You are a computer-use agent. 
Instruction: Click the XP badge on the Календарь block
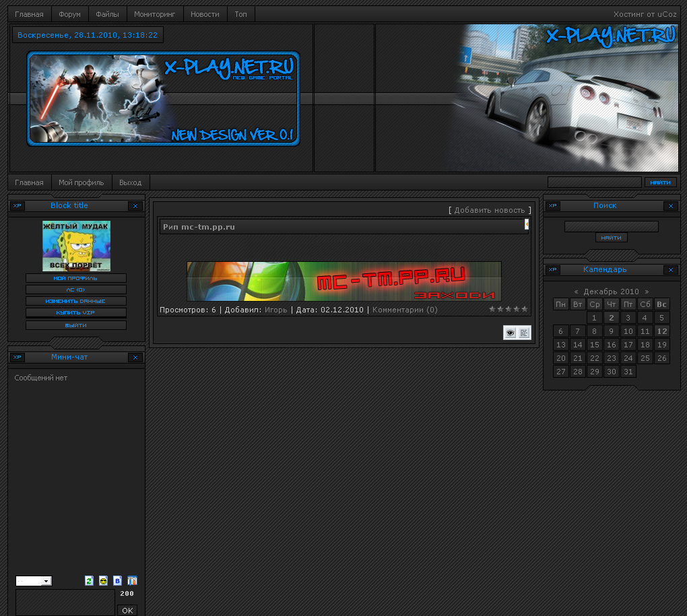(x=552, y=269)
